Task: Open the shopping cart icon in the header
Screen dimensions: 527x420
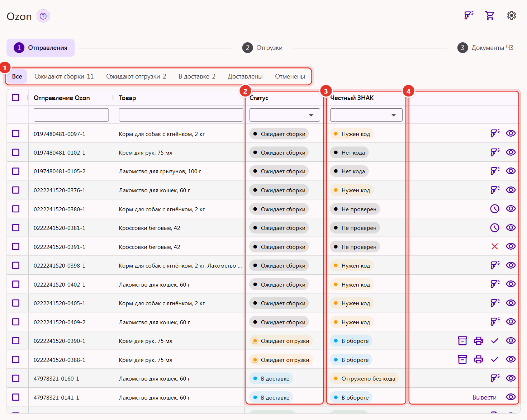Action: click(490, 15)
